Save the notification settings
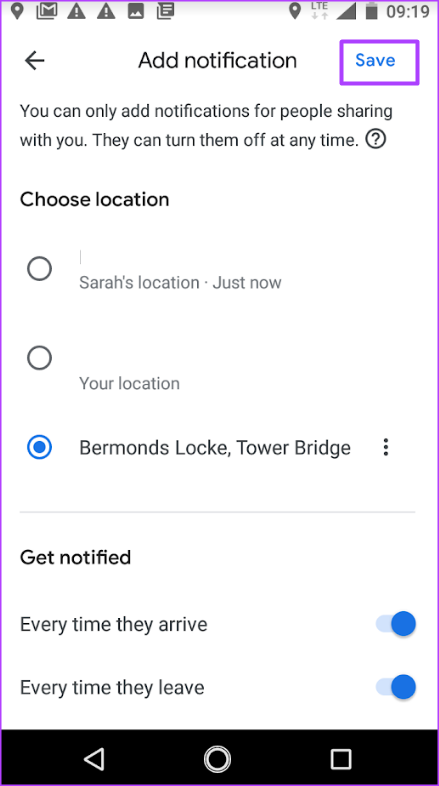Screen dimensions: 439x786 (x=375, y=61)
